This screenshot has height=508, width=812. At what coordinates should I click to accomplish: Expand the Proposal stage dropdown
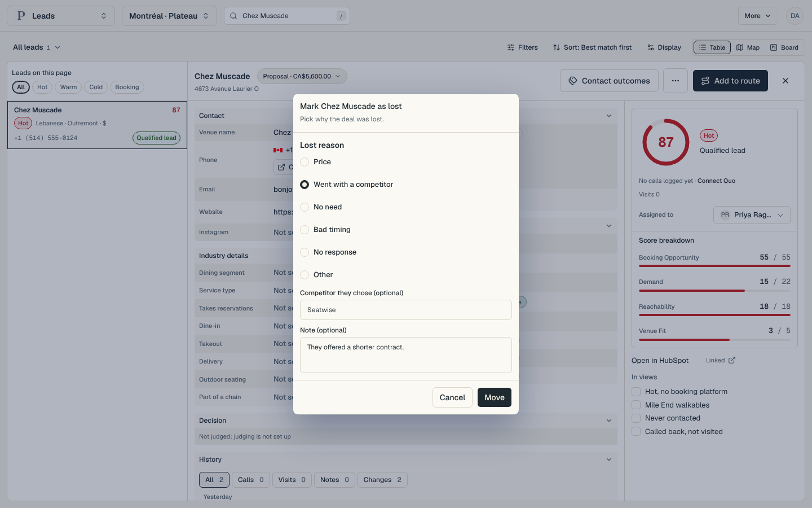tap(302, 76)
